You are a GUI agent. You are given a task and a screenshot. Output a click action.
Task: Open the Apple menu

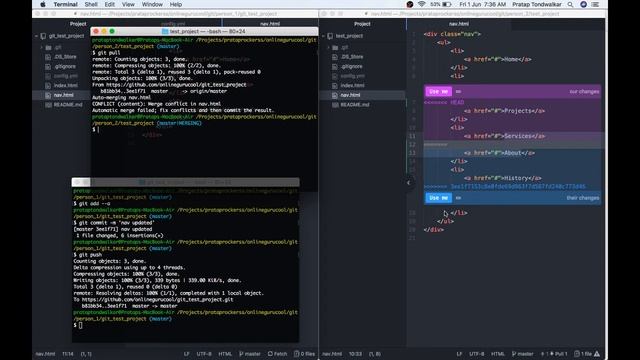pyautogui.click(x=43, y=4)
